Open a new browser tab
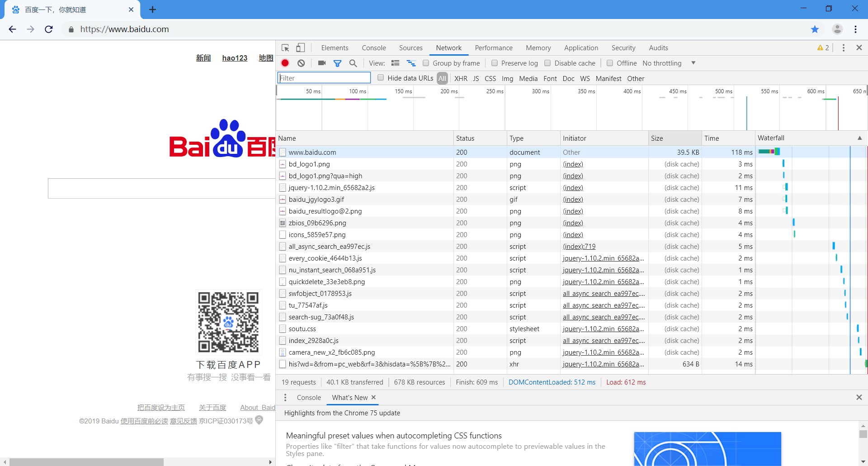The width and height of the screenshot is (868, 466). [x=153, y=10]
